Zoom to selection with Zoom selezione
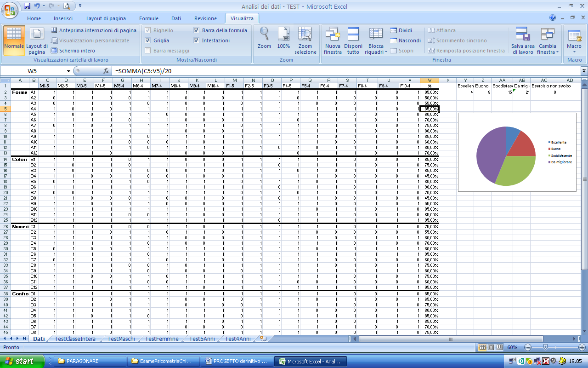 [x=305, y=40]
